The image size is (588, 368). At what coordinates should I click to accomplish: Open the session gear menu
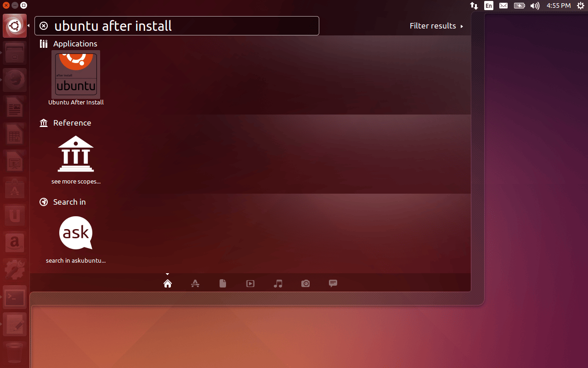580,6
